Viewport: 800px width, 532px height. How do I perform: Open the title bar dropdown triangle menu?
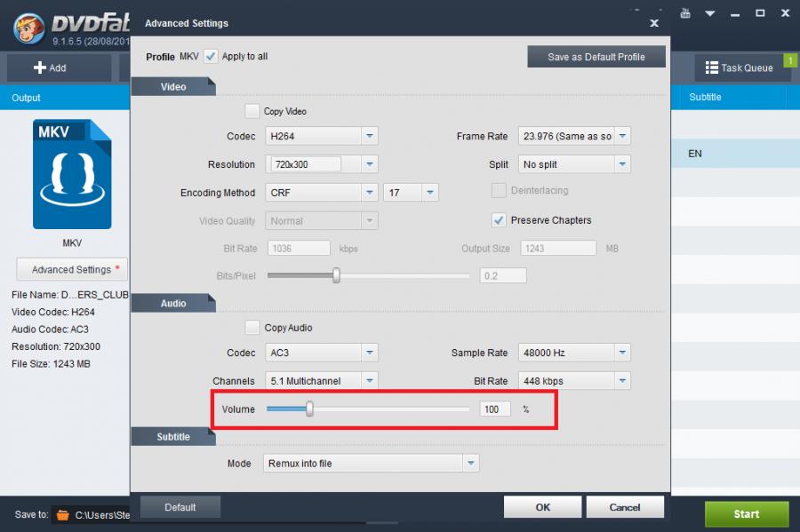coord(709,14)
